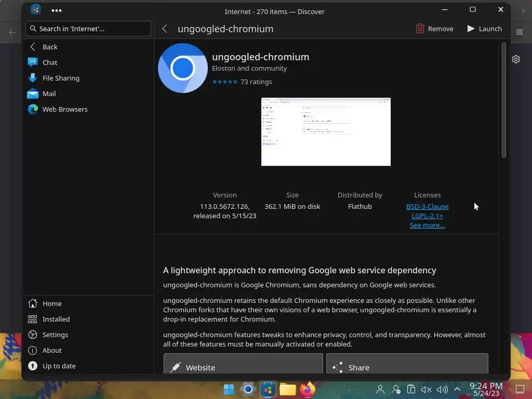Click the Discover icon in the taskbar

point(268,389)
